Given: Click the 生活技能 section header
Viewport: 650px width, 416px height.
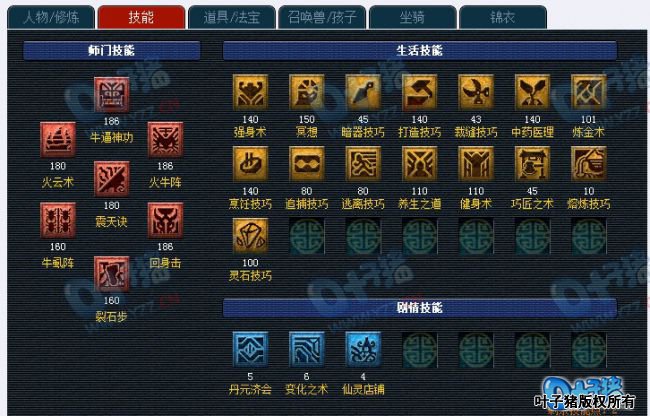Looking at the screenshot, I should pyautogui.click(x=420, y=51).
